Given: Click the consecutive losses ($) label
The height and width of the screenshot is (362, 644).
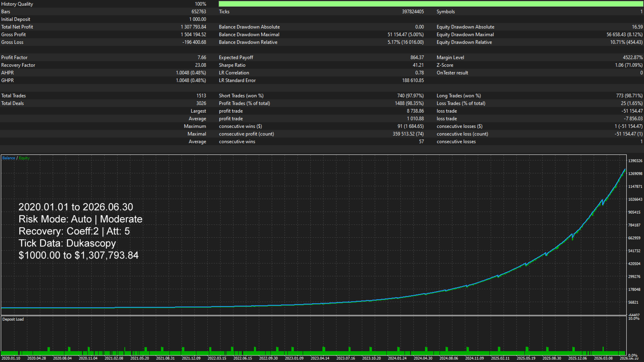Looking at the screenshot, I should point(459,126).
